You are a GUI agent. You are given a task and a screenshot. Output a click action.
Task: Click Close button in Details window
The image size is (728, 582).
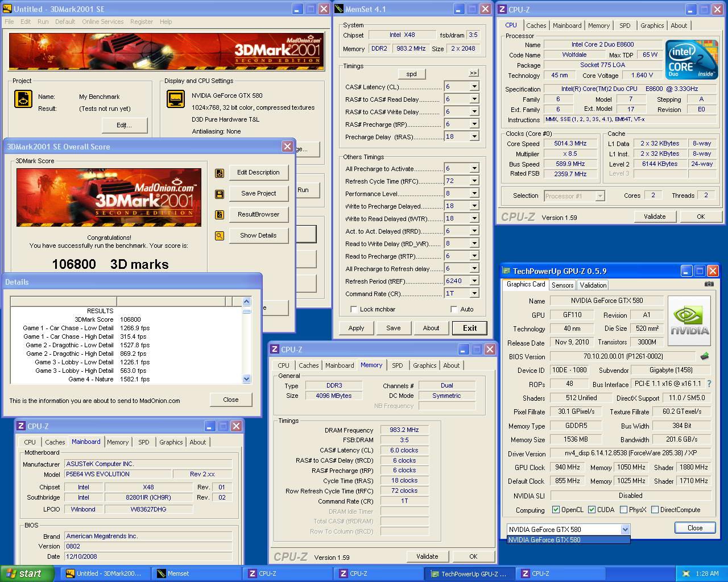[x=231, y=400]
